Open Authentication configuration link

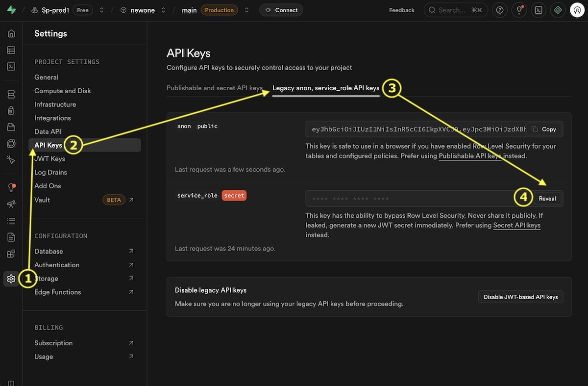pos(85,265)
